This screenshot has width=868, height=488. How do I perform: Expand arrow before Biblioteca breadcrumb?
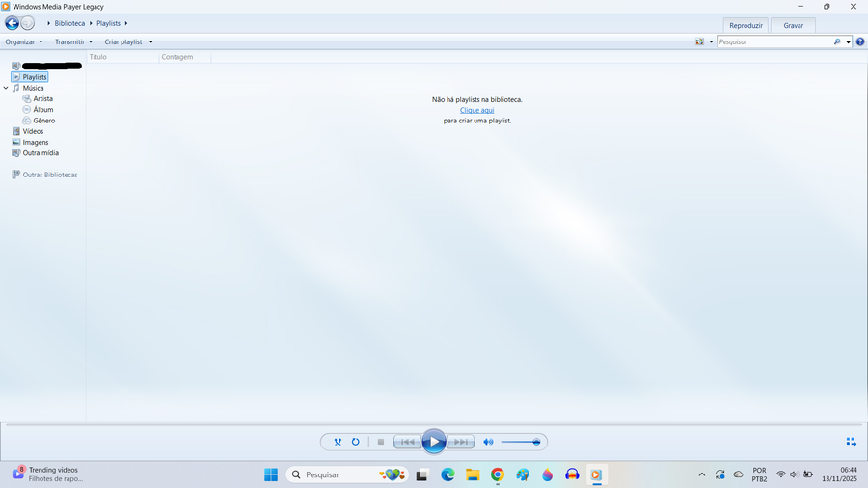click(49, 23)
